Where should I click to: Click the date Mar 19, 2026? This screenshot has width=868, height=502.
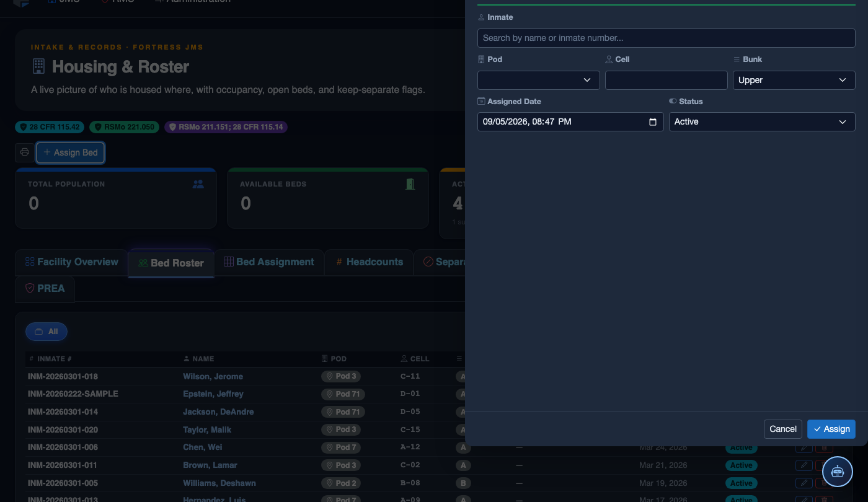(663, 483)
